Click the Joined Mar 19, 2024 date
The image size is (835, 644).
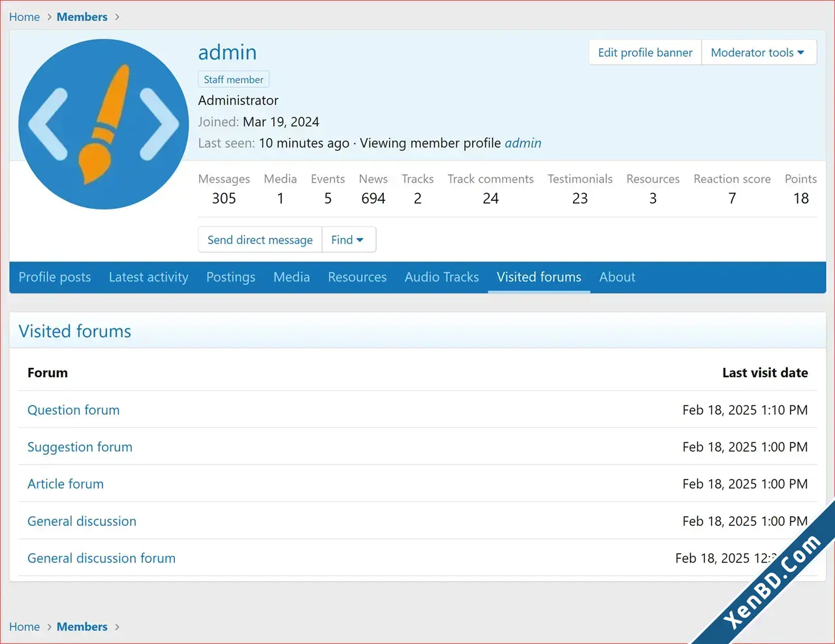[x=281, y=122]
